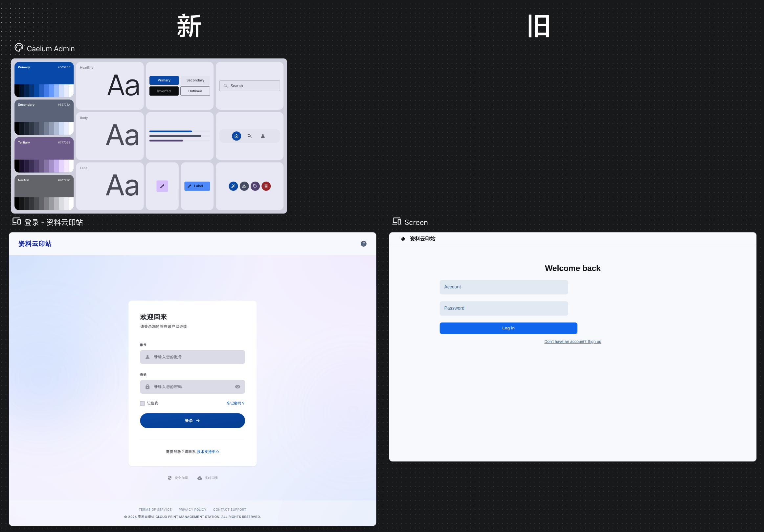Click the shapes icon in circular row
Viewport: 764px width, 532px height.
tap(244, 186)
